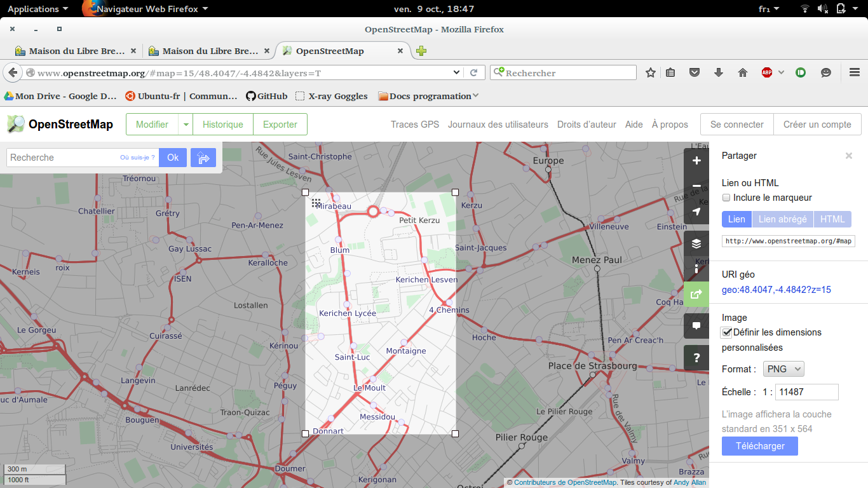This screenshot has width=868, height=488.
Task: Bookmark this page with the star icon
Action: click(650, 73)
